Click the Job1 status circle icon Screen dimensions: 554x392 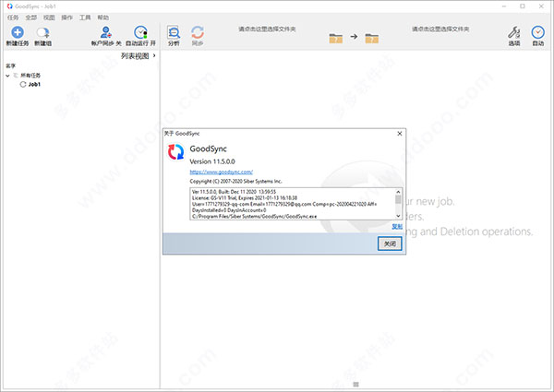click(x=23, y=84)
